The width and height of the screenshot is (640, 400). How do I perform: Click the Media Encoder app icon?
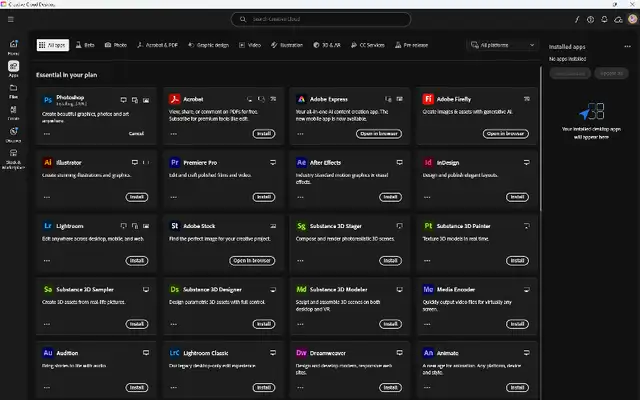point(428,289)
